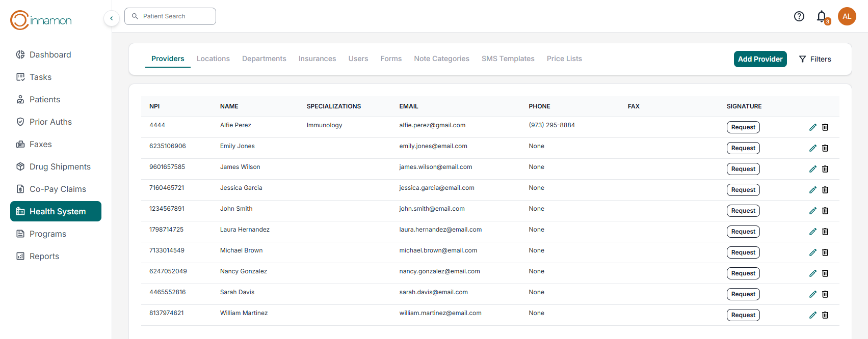Viewport: 868px width, 339px height.
Task: Open Drug Shipments in the sidebar
Action: 60,166
